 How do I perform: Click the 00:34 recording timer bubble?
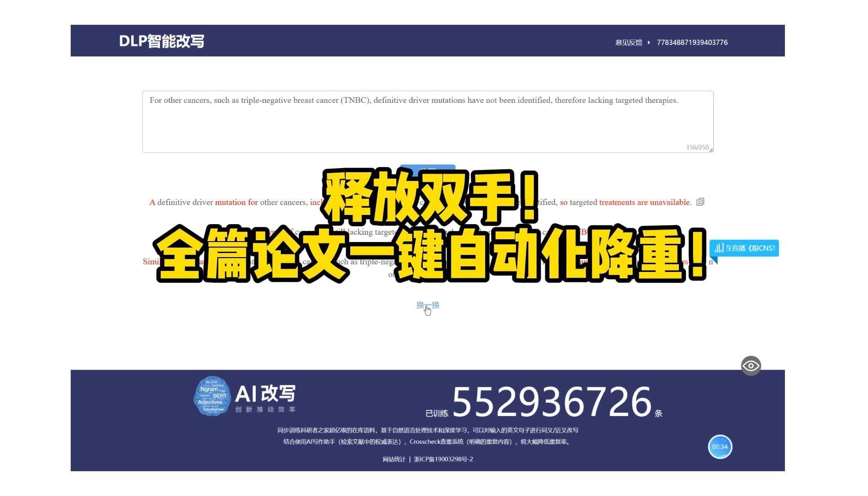pyautogui.click(x=719, y=446)
